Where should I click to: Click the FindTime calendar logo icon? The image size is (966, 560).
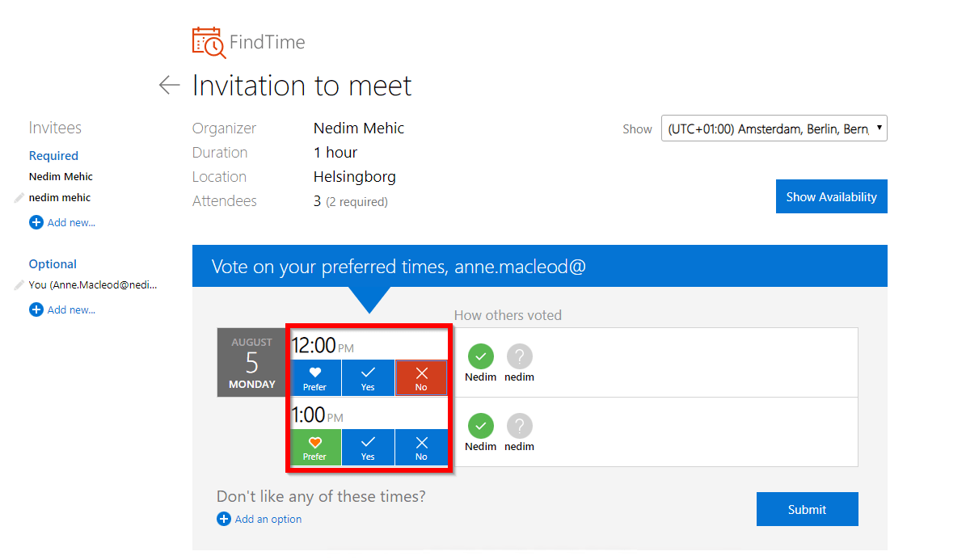coord(209,43)
